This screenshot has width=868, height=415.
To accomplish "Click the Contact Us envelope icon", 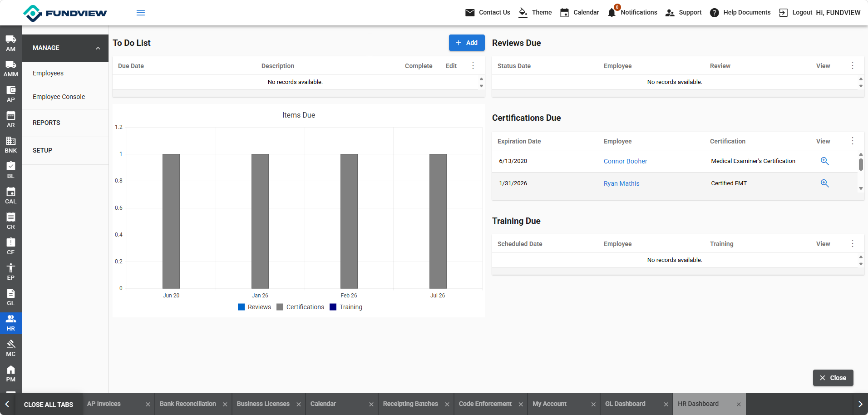I will (x=470, y=13).
